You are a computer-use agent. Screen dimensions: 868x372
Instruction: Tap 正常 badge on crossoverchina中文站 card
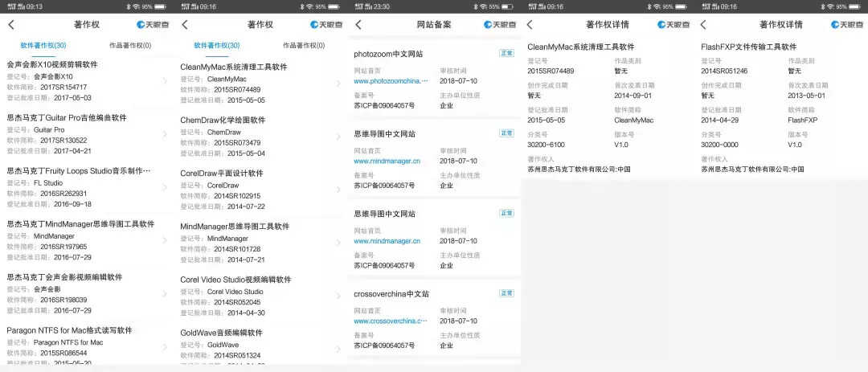click(506, 292)
